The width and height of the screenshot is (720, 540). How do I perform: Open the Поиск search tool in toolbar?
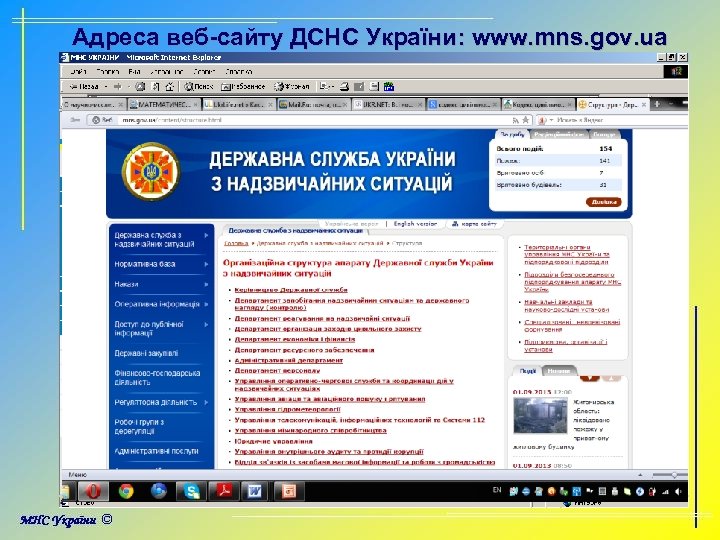[x=199, y=86]
